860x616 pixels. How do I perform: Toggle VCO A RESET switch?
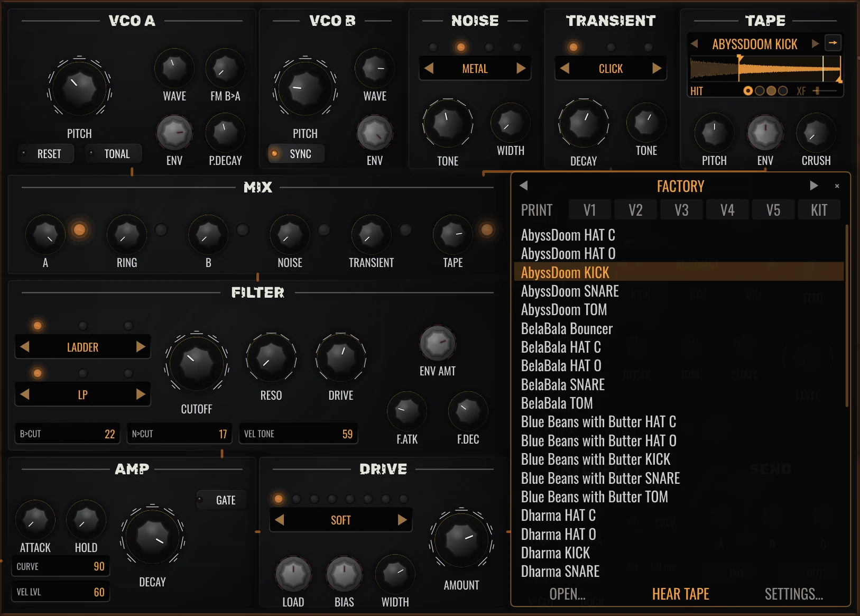tap(45, 154)
